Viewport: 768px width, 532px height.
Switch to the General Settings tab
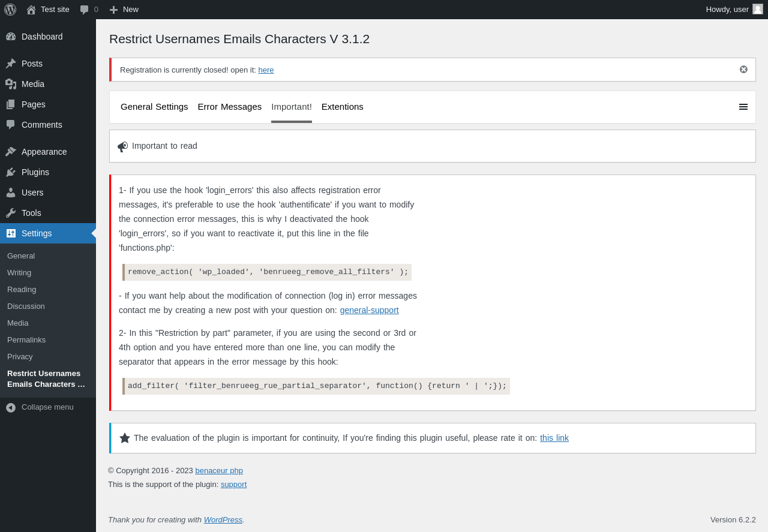point(154,107)
